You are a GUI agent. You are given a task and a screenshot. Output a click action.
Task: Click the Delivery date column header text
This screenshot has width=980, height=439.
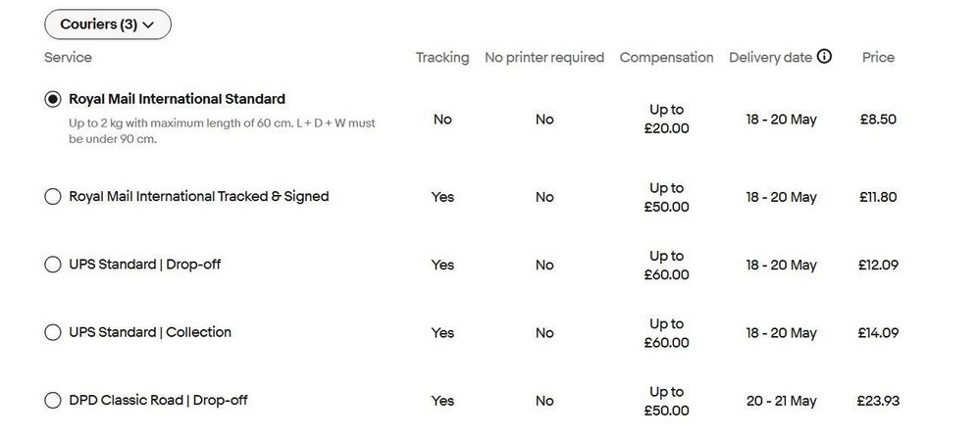point(771,58)
